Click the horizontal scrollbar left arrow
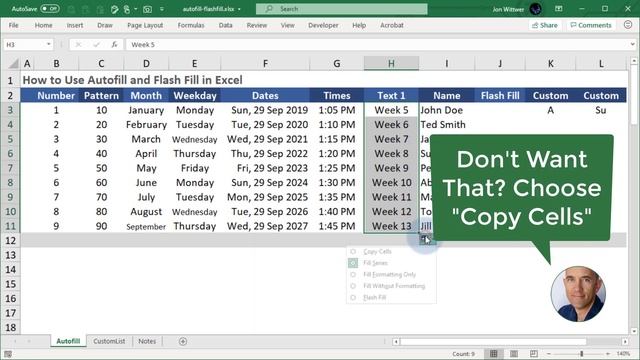The image size is (640, 360). (396, 342)
